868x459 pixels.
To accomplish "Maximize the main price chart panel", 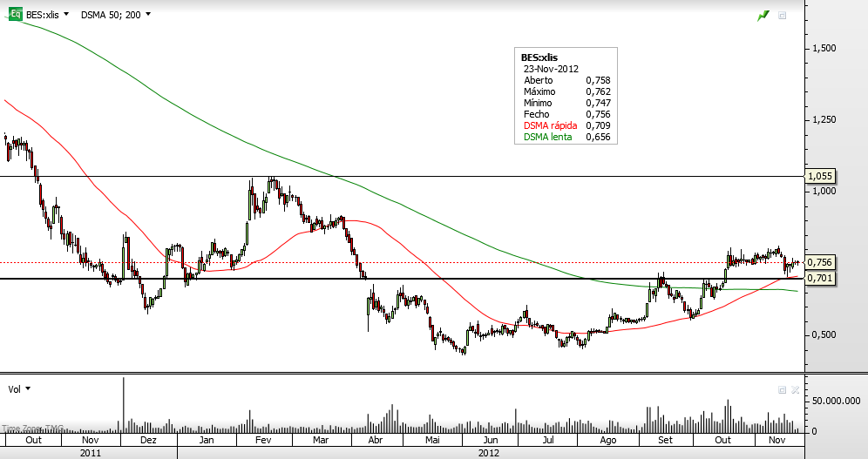I will coord(783,16).
